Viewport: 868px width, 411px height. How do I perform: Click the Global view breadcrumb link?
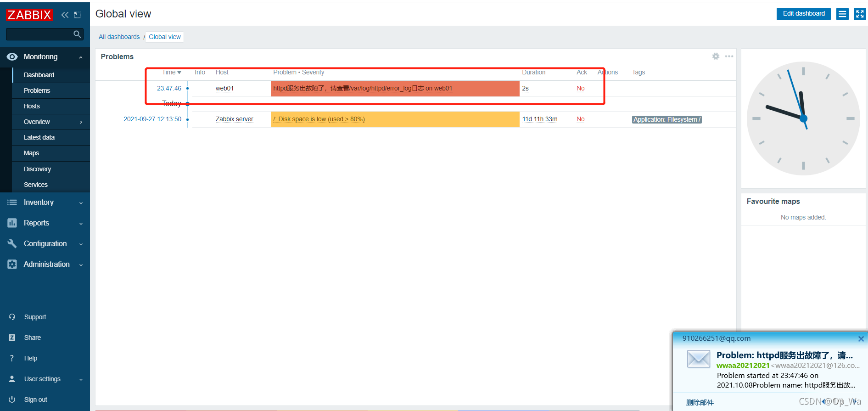pos(165,37)
